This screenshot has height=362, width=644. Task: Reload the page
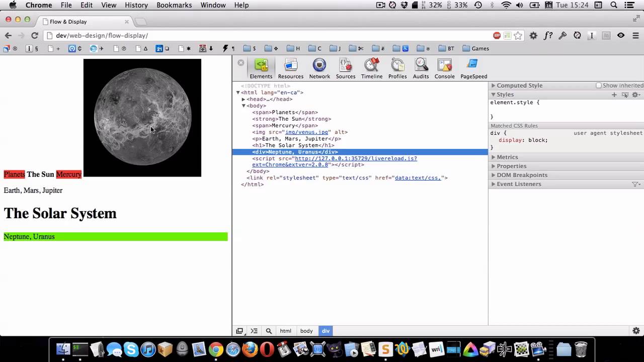(x=35, y=35)
